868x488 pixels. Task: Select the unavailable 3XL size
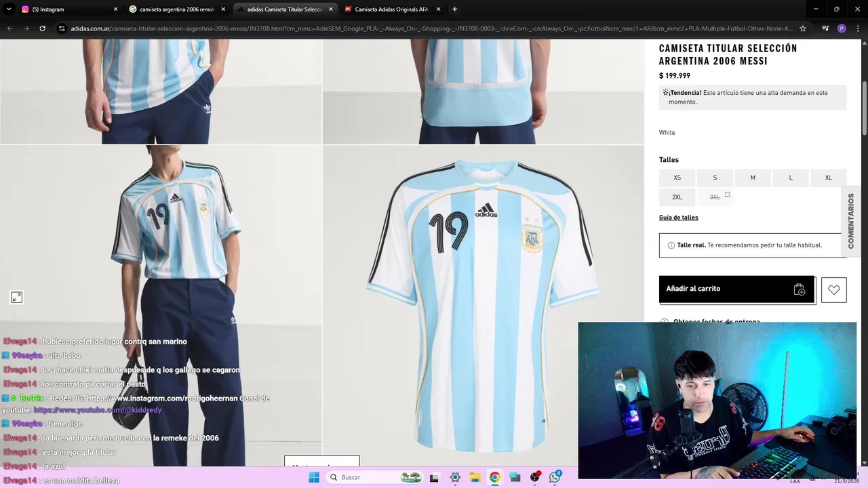[x=715, y=197]
